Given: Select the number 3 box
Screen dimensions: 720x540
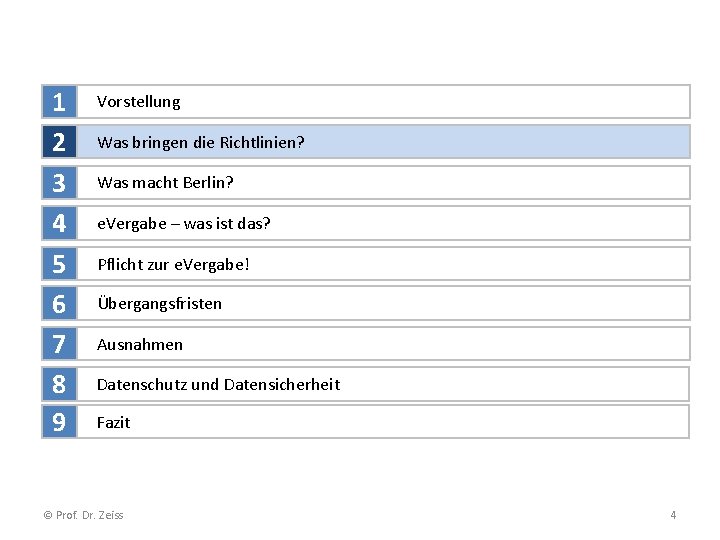Looking at the screenshot, I should pos(59,182).
